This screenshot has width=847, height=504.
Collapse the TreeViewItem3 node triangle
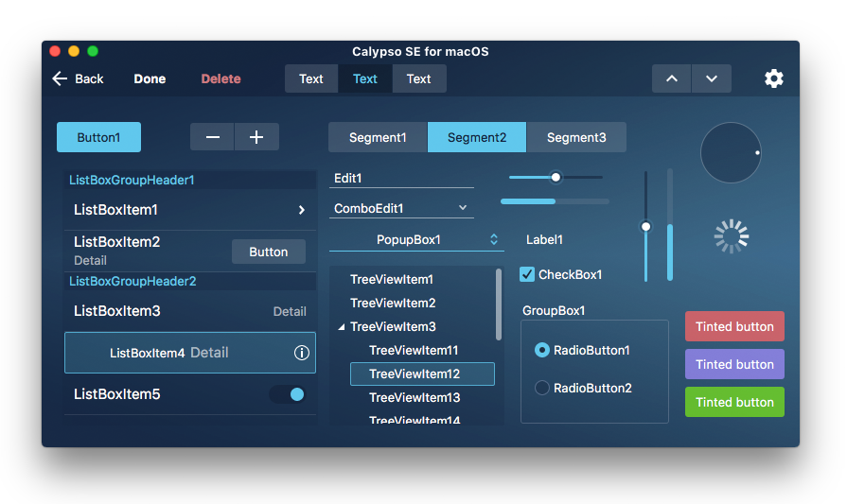click(x=342, y=327)
